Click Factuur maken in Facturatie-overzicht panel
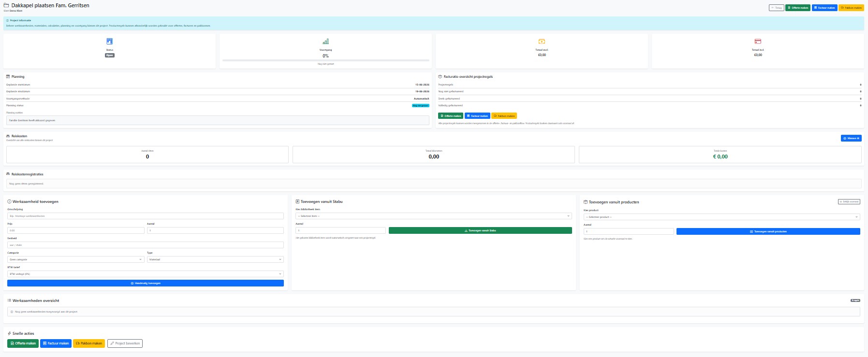 point(477,116)
